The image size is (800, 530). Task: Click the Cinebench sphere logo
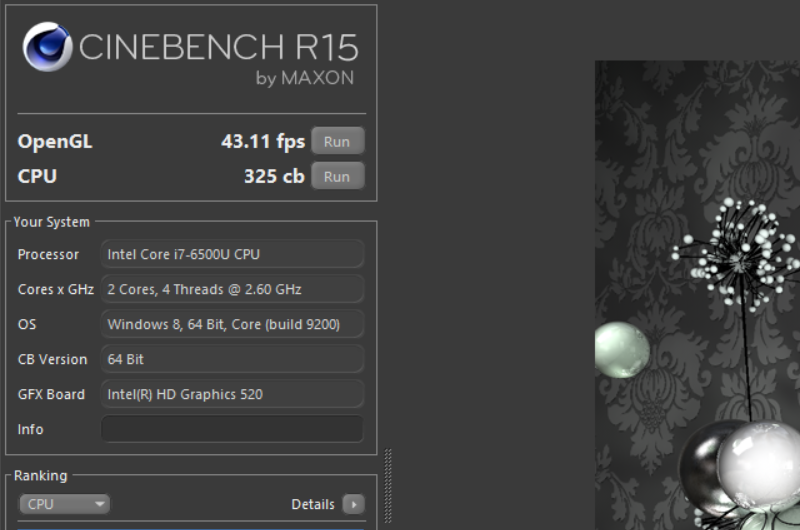pyautogui.click(x=47, y=46)
